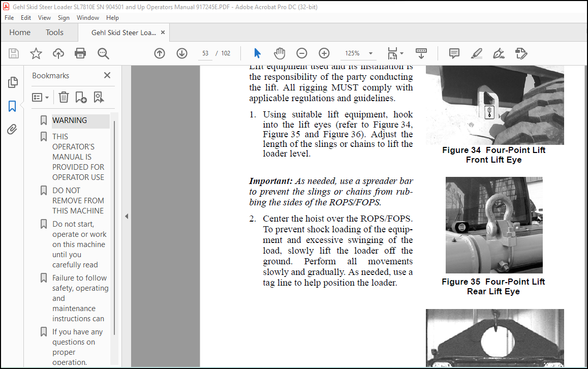Viewport: 588px width, 369px height.
Task: Collapse the navigation pane arrow
Action: (127, 217)
